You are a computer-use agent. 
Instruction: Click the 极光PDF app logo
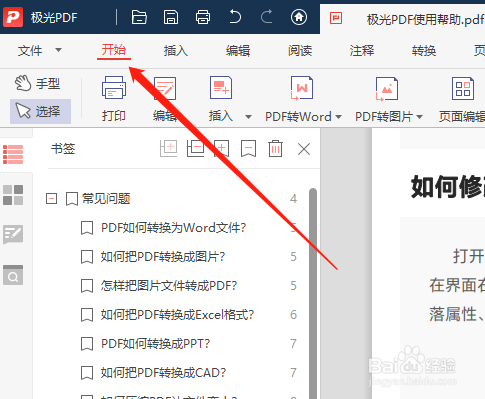(13, 17)
